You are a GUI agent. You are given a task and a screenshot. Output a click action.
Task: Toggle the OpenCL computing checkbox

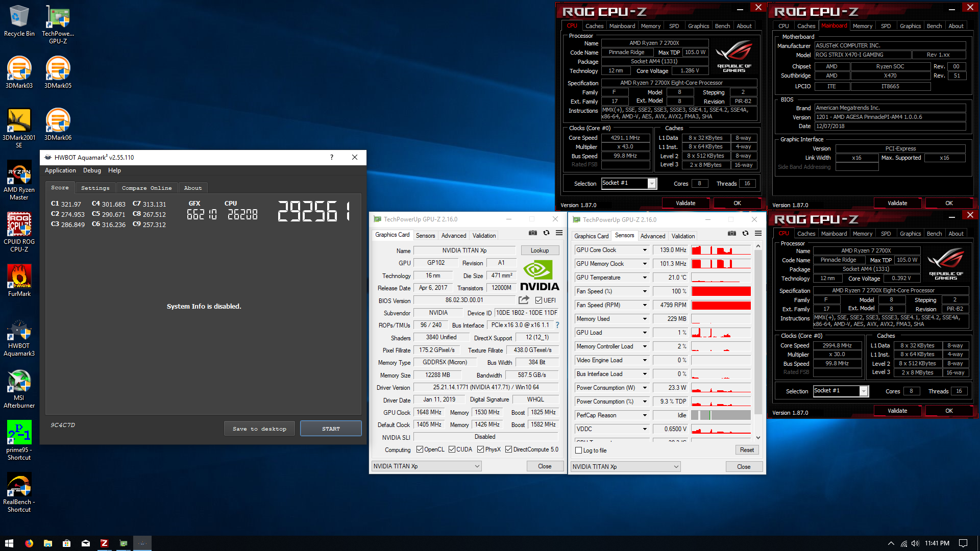420,449
